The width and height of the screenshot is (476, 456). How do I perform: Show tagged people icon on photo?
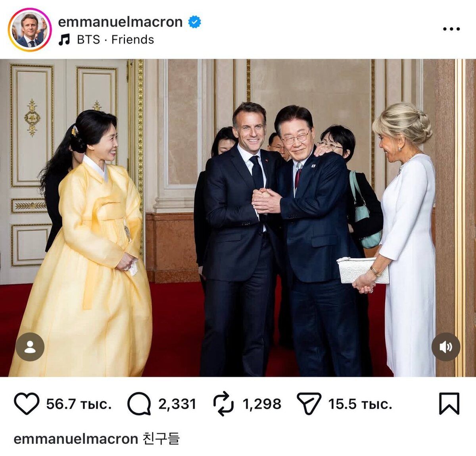[x=30, y=347]
